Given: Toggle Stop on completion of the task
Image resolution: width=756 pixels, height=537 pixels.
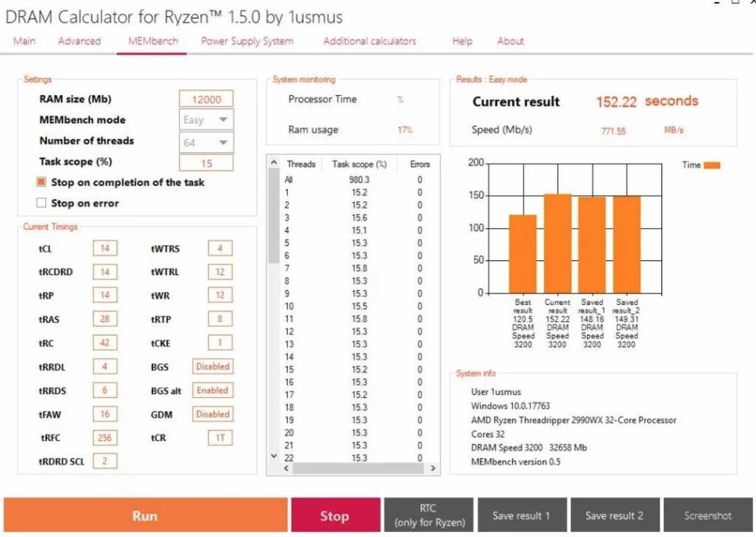Looking at the screenshot, I should (41, 182).
